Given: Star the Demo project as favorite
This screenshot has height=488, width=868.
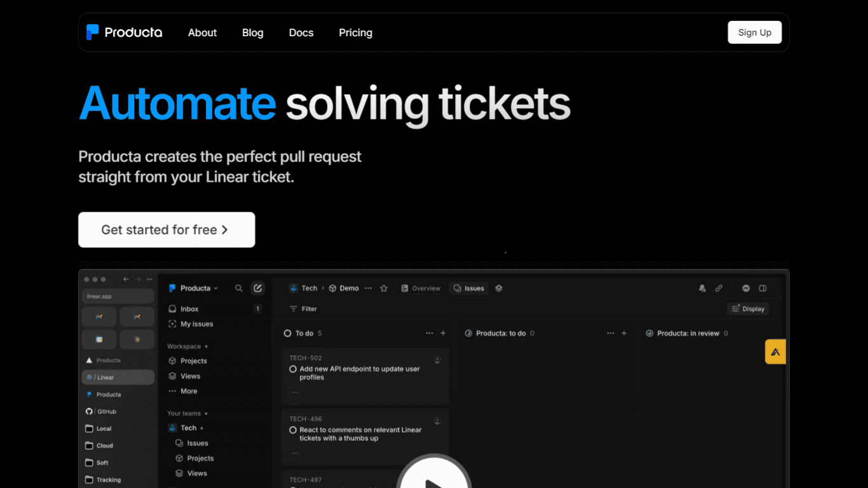Looking at the screenshot, I should (384, 288).
